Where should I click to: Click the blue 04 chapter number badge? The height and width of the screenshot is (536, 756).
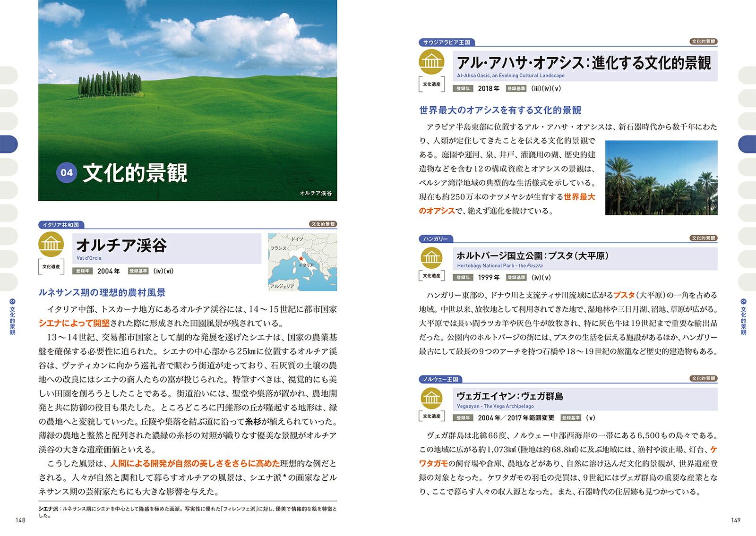pos(67,172)
